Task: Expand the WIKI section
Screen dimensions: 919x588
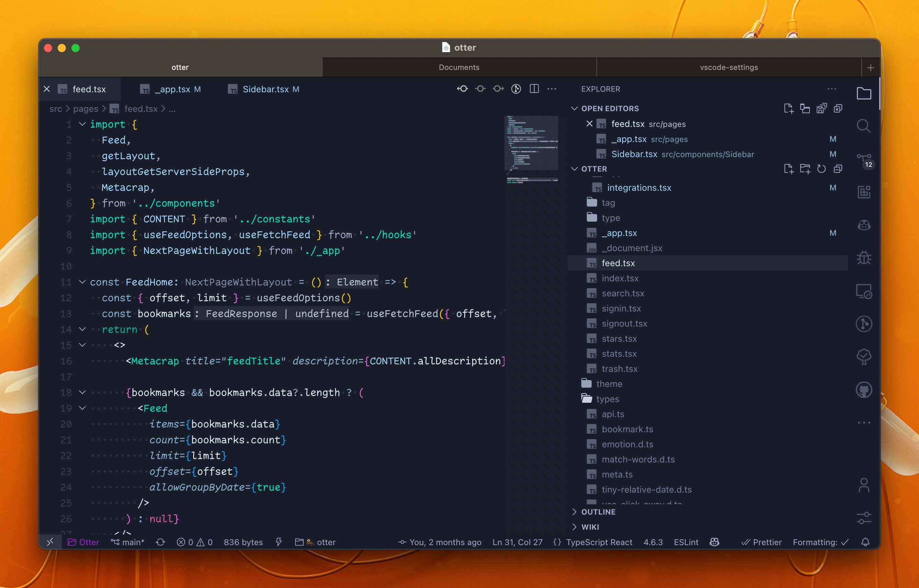Action: tap(574, 527)
